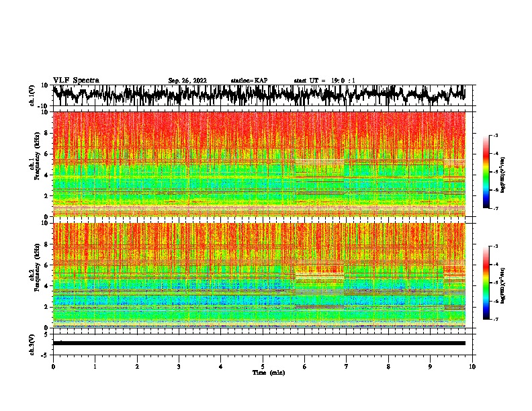Image resolution: width=532 pixels, height=411 pixels.
Task: Select the date text "Sep. 26, 2022"
Action: pos(187,81)
